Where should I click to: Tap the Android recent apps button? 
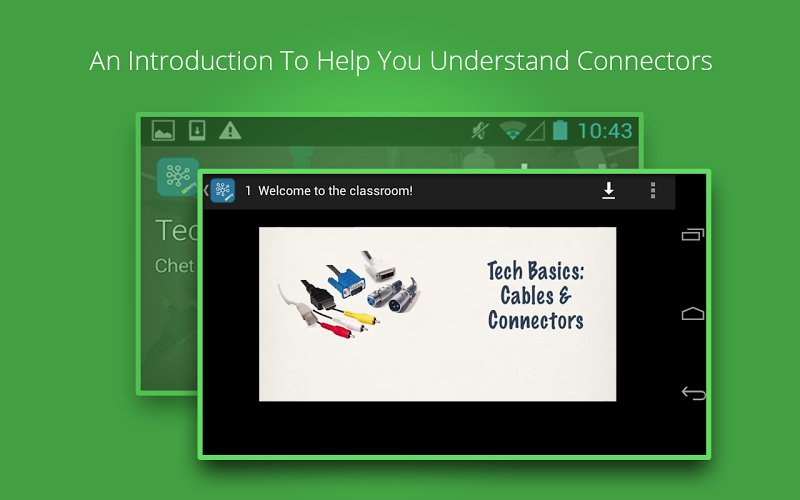click(693, 234)
